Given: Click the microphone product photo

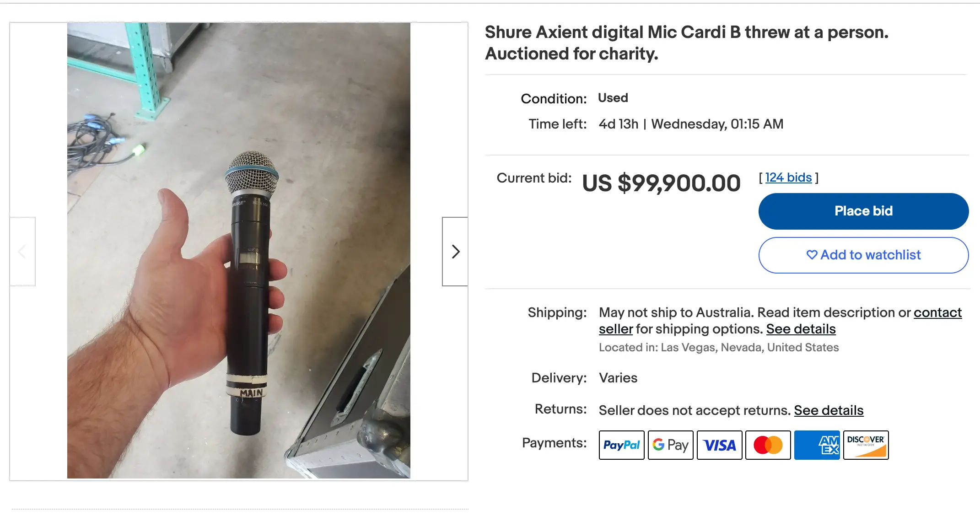Looking at the screenshot, I should tap(238, 251).
